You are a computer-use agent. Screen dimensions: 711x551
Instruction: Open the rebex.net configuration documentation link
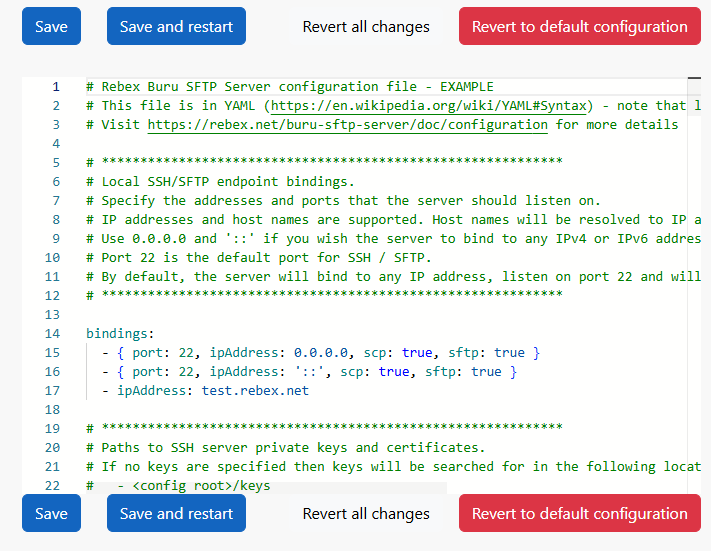pyautogui.click(x=347, y=125)
